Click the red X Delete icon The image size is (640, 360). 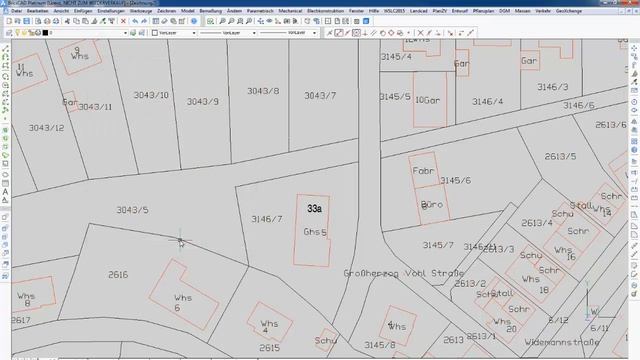(x=123, y=21)
